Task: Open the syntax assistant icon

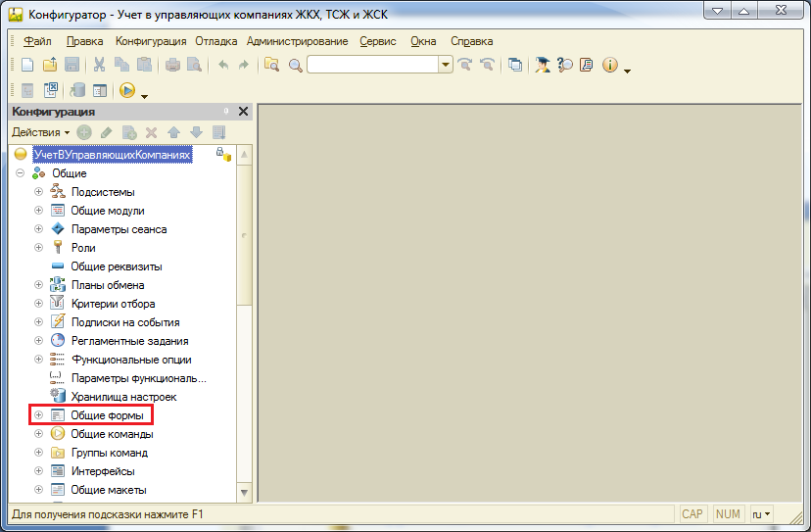Action: (542, 65)
